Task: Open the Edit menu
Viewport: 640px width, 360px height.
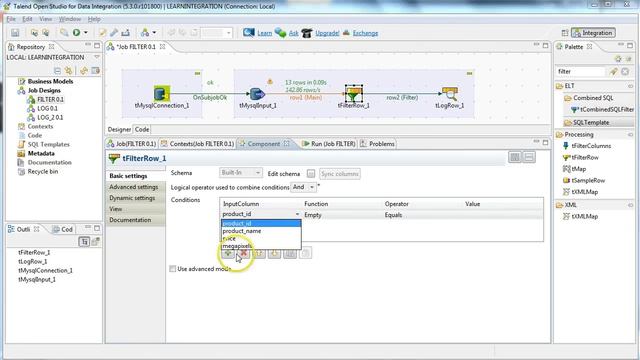Action: click(x=27, y=19)
